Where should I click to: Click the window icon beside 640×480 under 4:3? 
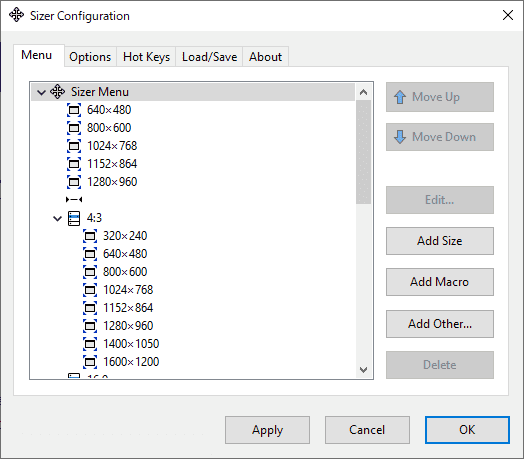click(90, 254)
